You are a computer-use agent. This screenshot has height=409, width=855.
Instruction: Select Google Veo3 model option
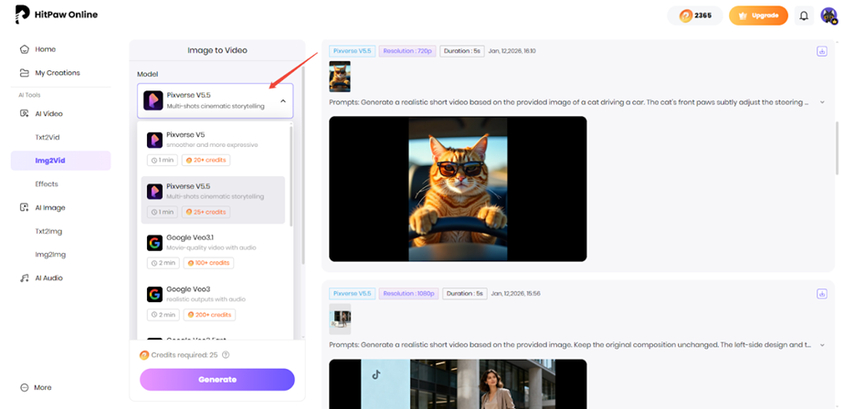tap(213, 303)
